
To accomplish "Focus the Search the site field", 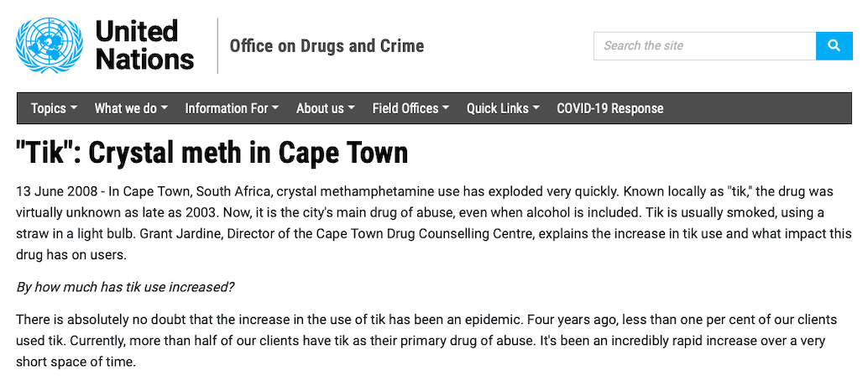I will pos(704,45).
